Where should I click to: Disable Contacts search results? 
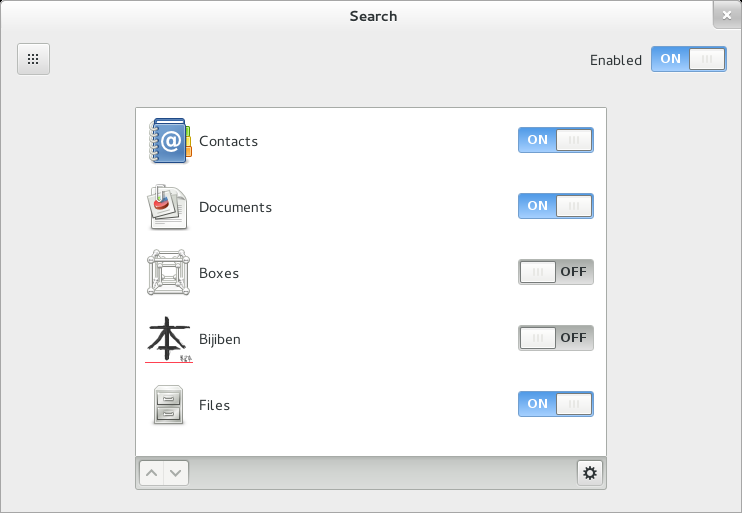556,140
